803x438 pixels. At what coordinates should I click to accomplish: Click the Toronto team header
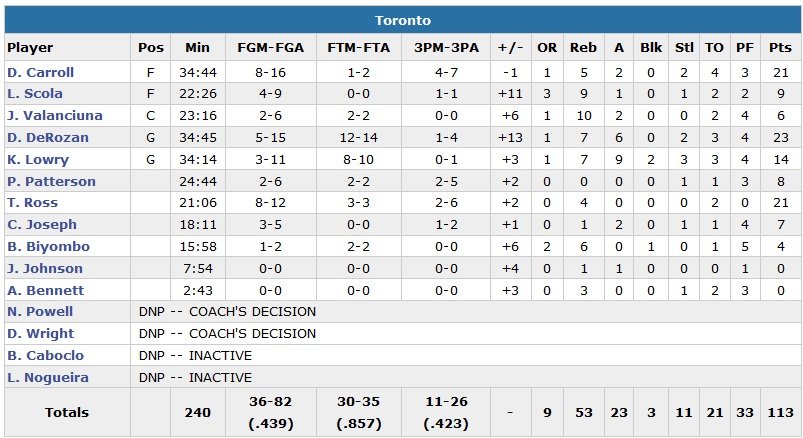[x=402, y=21]
